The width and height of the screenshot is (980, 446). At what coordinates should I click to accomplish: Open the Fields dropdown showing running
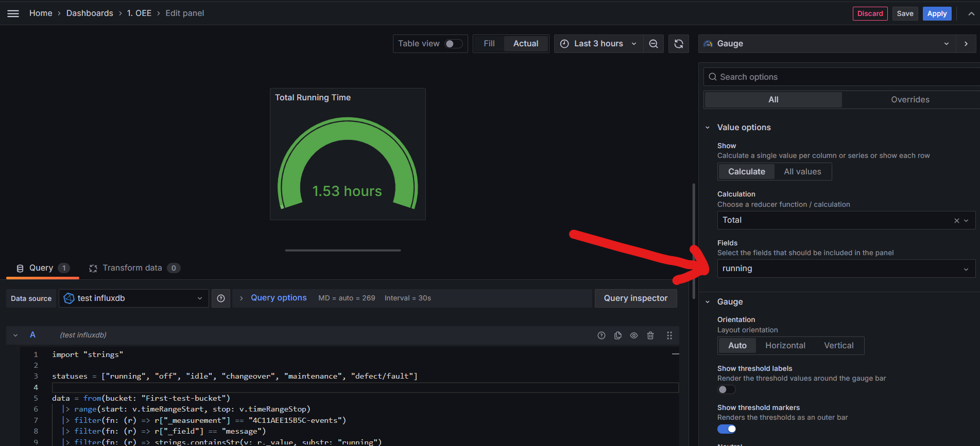coord(846,269)
